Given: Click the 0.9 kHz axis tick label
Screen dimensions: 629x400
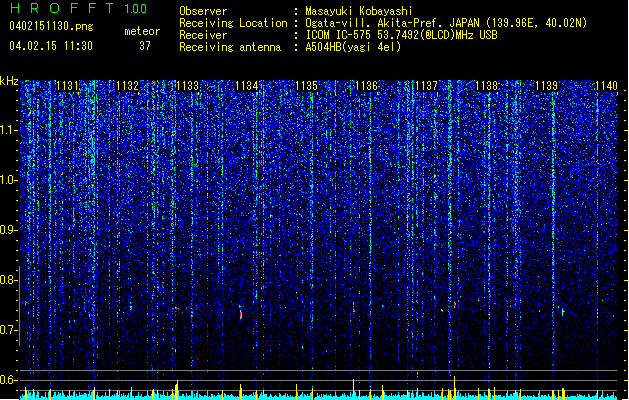Looking at the screenshot, I should [9, 230].
